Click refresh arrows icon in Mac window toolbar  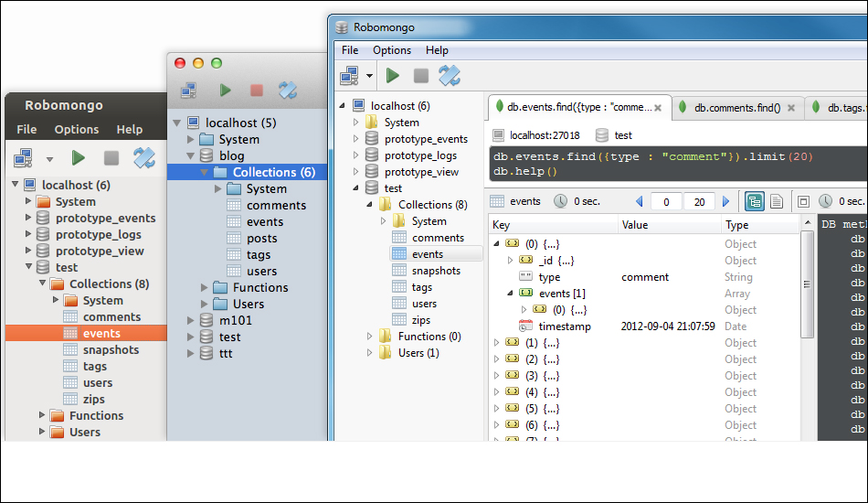click(x=288, y=90)
